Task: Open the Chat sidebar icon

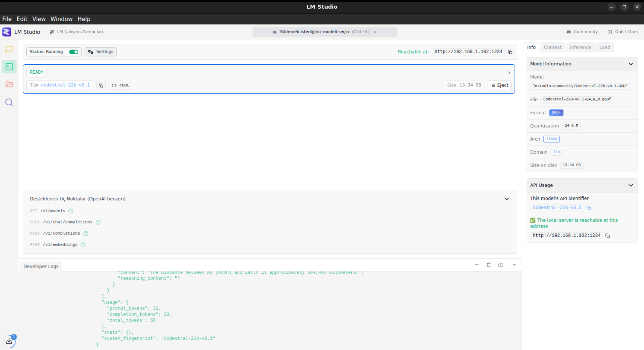Action: pos(9,49)
